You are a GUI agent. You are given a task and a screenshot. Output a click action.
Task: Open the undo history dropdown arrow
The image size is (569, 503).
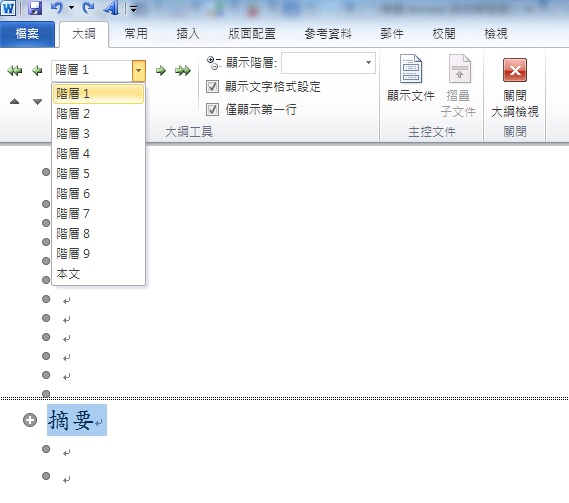point(71,8)
